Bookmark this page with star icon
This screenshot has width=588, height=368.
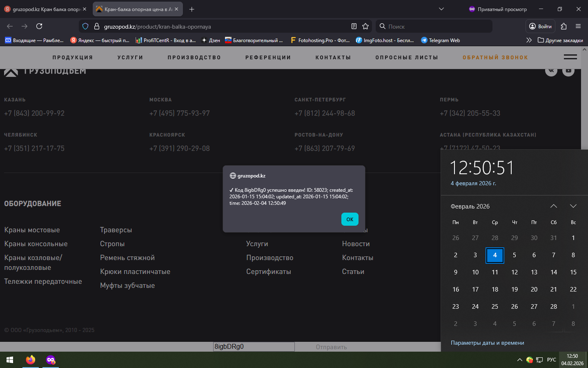(365, 26)
